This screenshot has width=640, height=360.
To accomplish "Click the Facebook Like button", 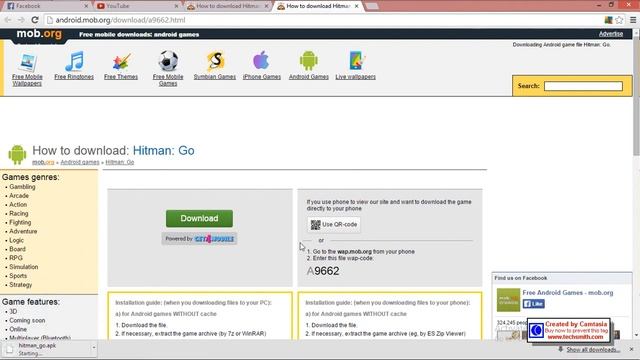I will pyautogui.click(x=533, y=304).
